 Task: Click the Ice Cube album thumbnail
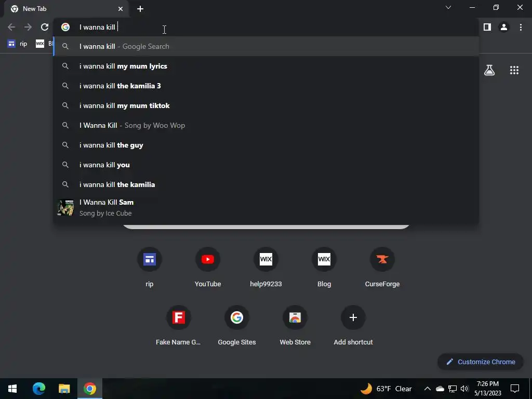pyautogui.click(x=65, y=208)
